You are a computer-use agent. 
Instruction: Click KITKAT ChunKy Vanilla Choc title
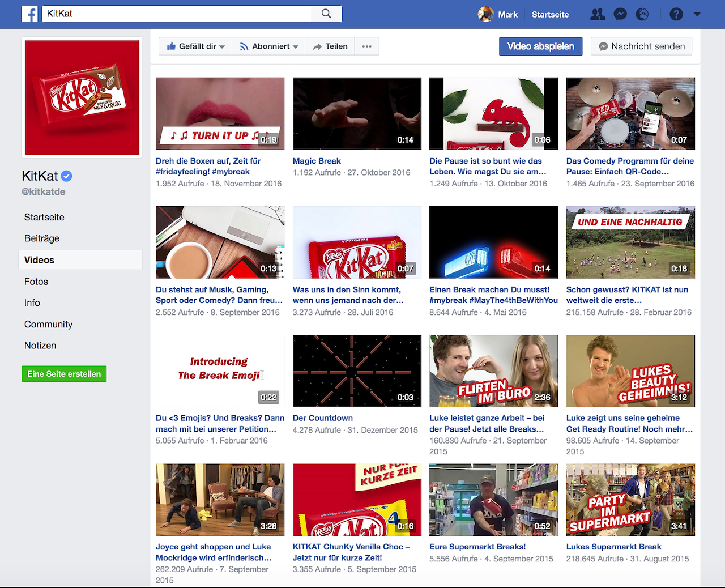(x=351, y=552)
